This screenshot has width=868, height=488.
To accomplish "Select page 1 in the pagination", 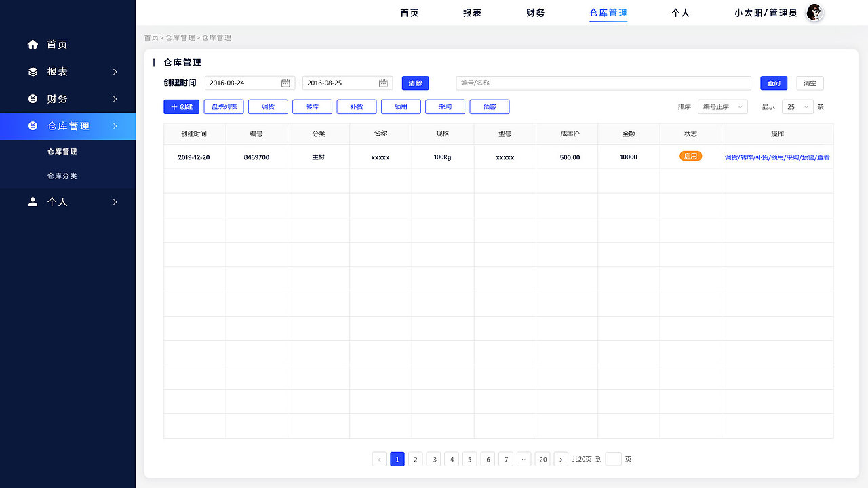I will click(x=397, y=459).
